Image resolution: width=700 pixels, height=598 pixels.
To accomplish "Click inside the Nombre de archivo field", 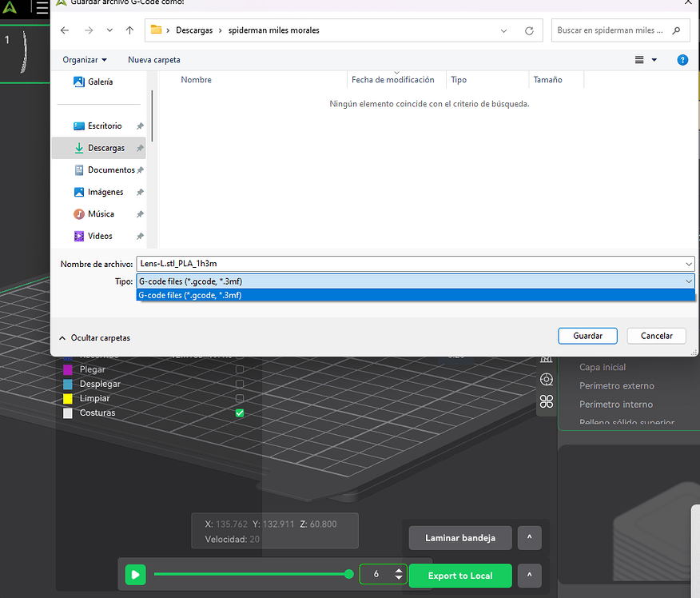I will [320, 263].
